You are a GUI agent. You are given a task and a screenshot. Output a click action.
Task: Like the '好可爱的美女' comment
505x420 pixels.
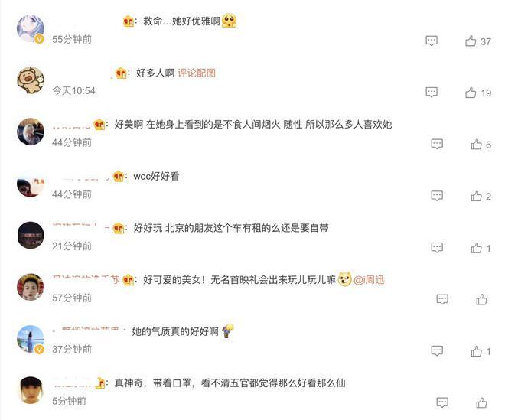pyautogui.click(x=481, y=300)
